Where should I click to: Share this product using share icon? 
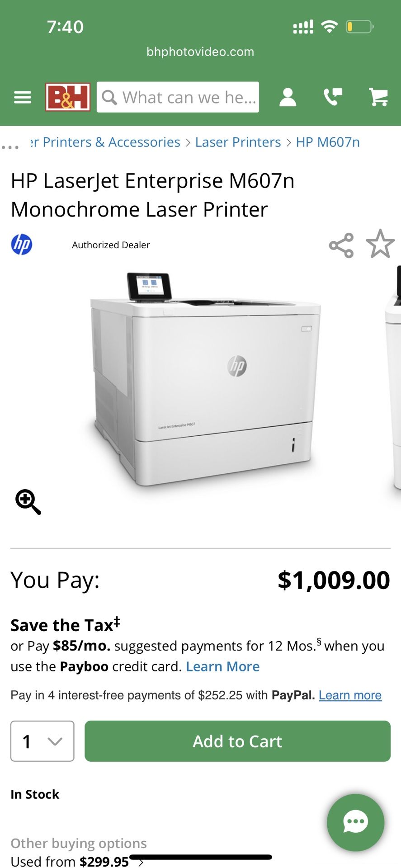coord(341,245)
